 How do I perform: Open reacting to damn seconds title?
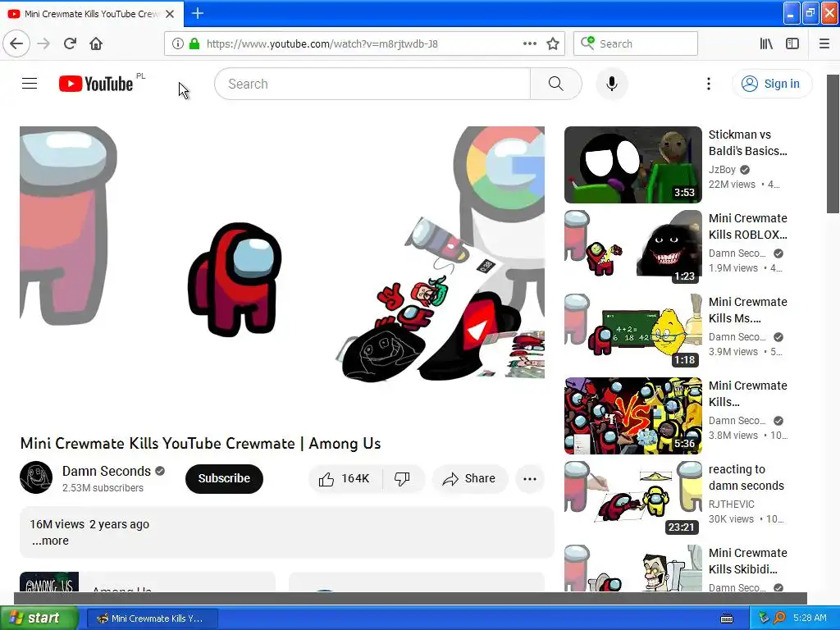point(746,477)
